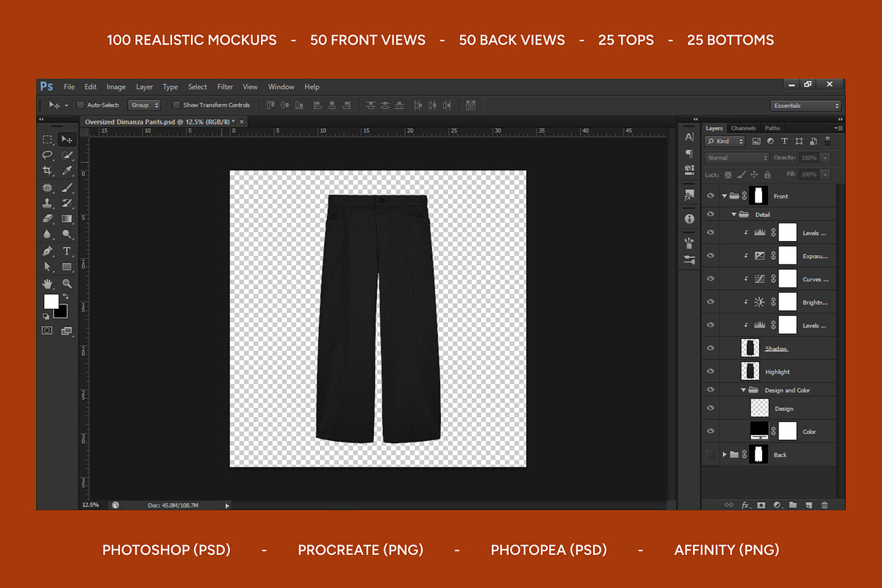The width and height of the screenshot is (882, 588).
Task: Expand the Back group
Action: click(x=725, y=454)
